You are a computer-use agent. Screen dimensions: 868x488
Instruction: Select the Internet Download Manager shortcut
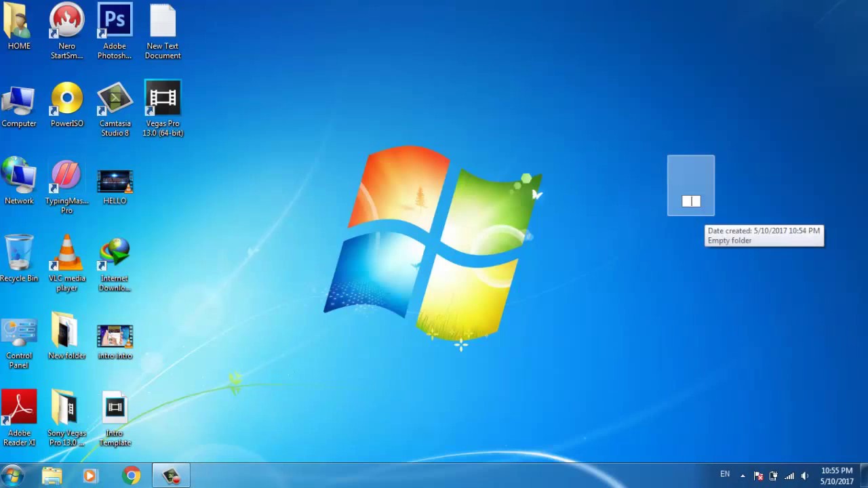[x=115, y=264]
